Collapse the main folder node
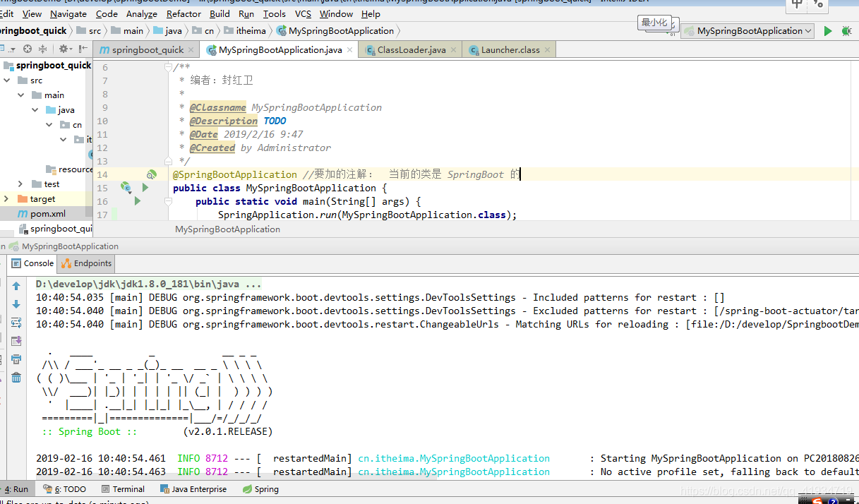Image resolution: width=859 pixels, height=504 pixels. 21,95
